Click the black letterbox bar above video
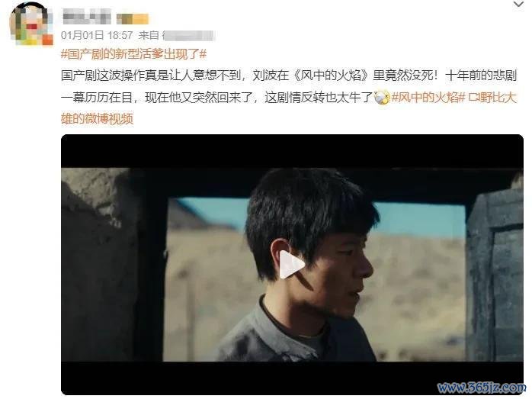Viewport: 532px width, 399px height. [292, 151]
